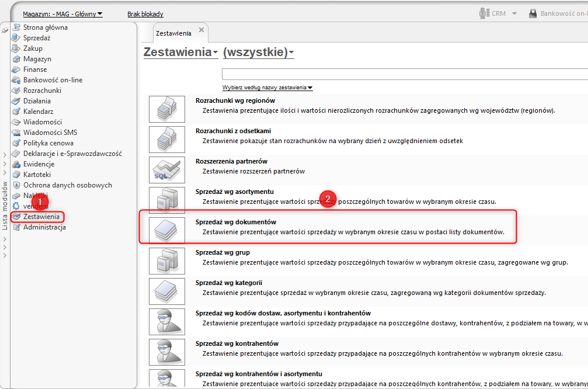Image resolution: width=588 pixels, height=389 pixels.
Task: Open Rozszerzenia partnerów title
Action: pyautogui.click(x=231, y=161)
